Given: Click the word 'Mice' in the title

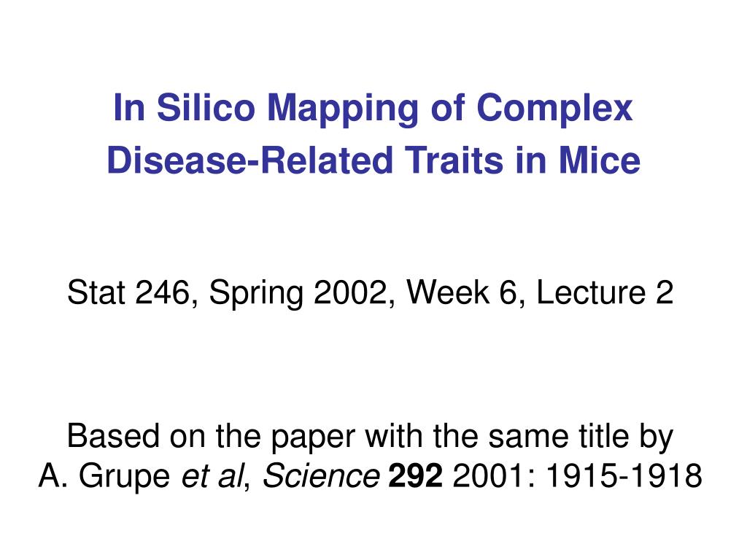Looking at the screenshot, I should click(x=600, y=160).
